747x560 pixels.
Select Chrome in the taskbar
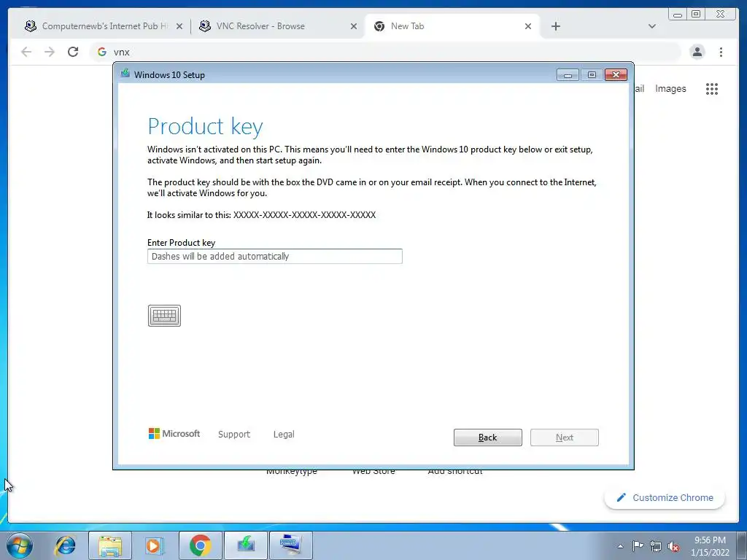click(200, 545)
